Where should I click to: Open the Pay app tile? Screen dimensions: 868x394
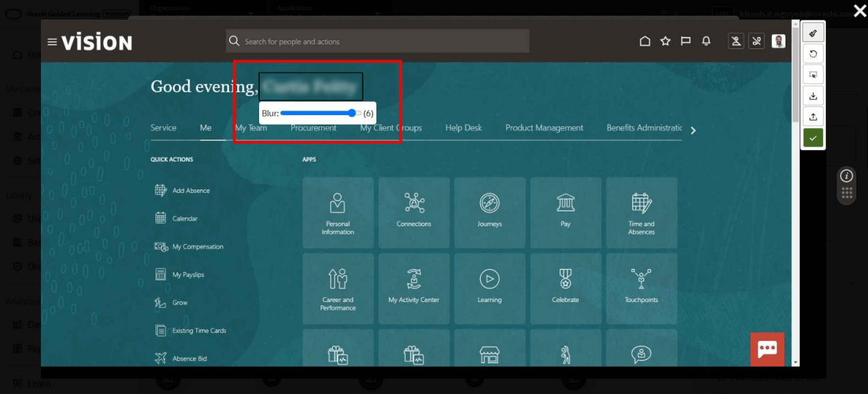[565, 213]
